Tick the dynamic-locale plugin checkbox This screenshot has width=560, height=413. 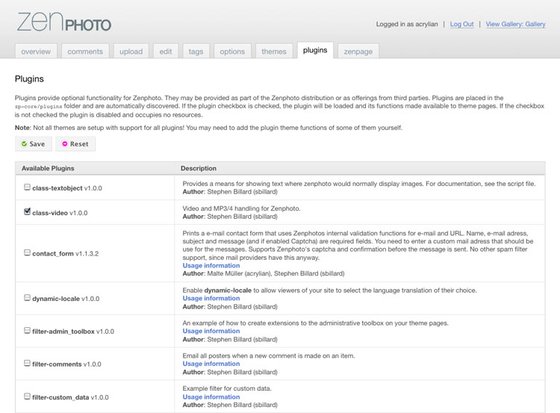[27, 298]
